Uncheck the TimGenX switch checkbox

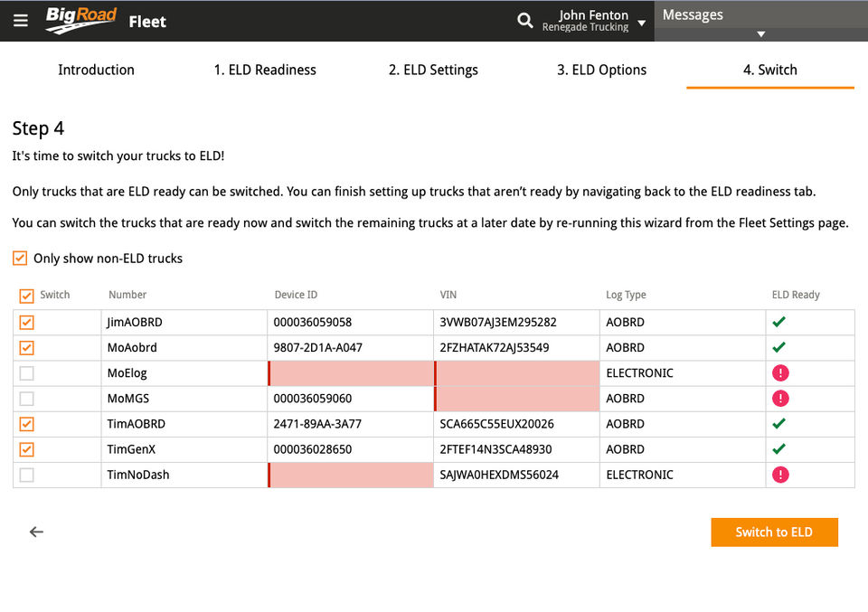click(27, 449)
